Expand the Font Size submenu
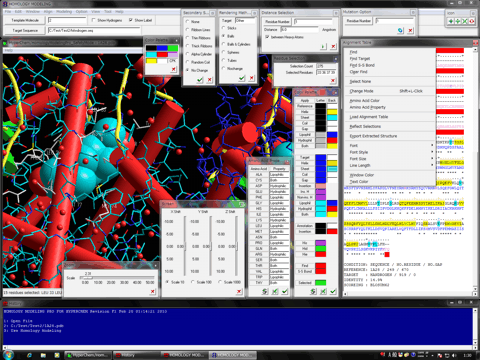 tap(390, 159)
